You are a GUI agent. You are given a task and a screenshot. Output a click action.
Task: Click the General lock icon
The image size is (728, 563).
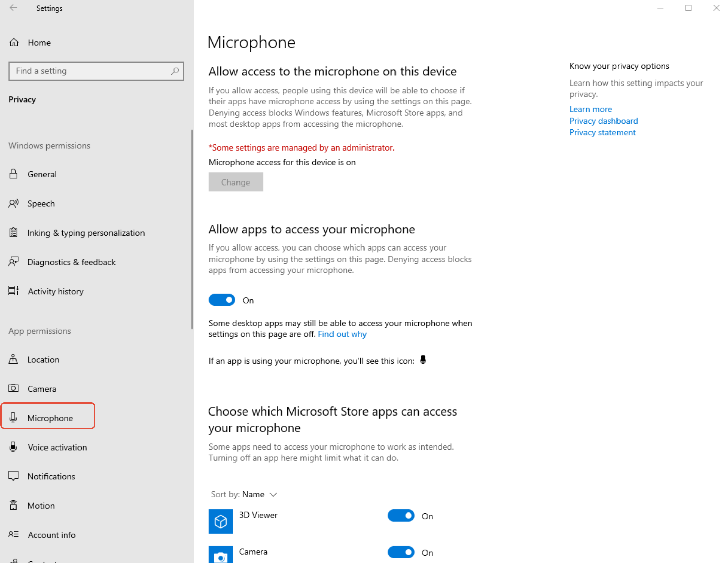[x=13, y=174]
